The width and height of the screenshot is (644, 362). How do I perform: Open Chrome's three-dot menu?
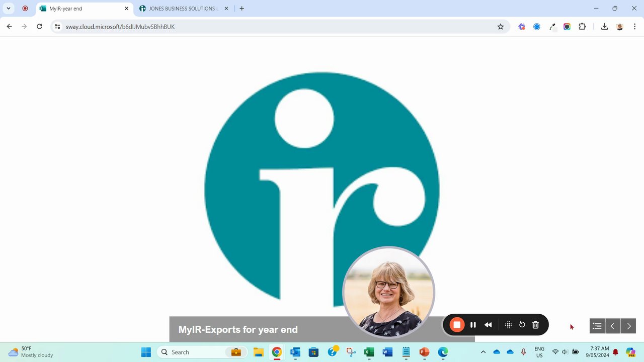(x=635, y=27)
